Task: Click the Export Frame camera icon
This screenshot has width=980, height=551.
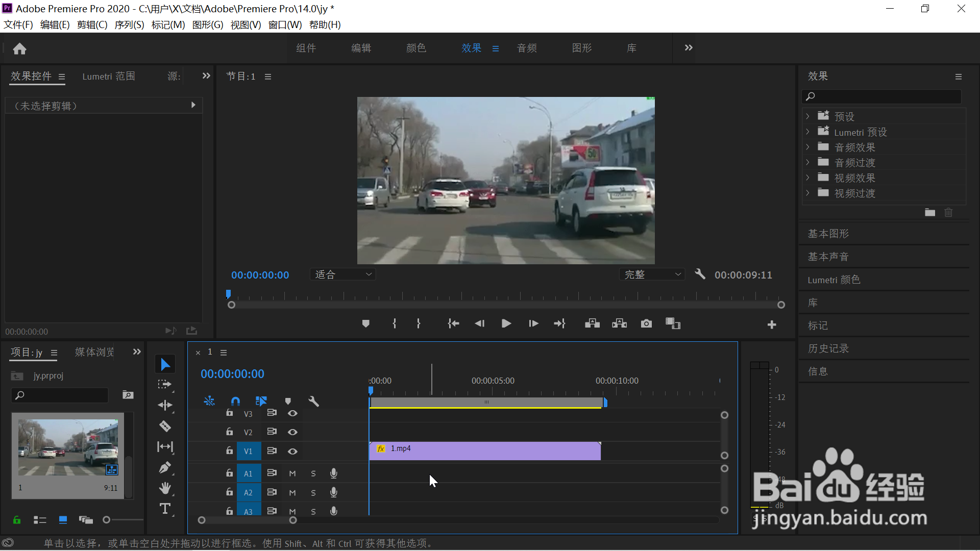Action: pyautogui.click(x=646, y=323)
